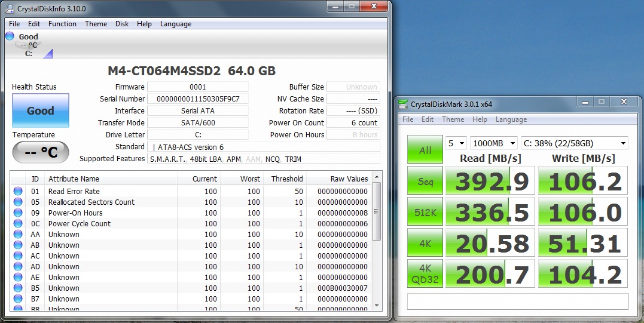Click the Transfer Mode field SATA/600
The width and height of the screenshot is (644, 323).
(198, 122)
